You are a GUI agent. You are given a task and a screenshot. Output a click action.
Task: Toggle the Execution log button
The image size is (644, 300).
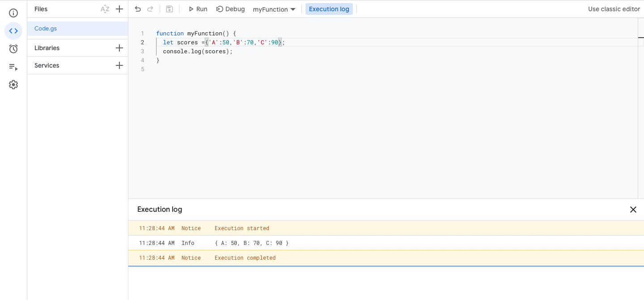pos(329,9)
